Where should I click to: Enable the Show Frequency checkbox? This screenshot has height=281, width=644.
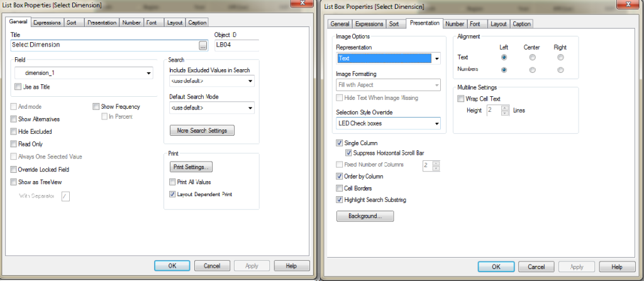click(x=96, y=107)
